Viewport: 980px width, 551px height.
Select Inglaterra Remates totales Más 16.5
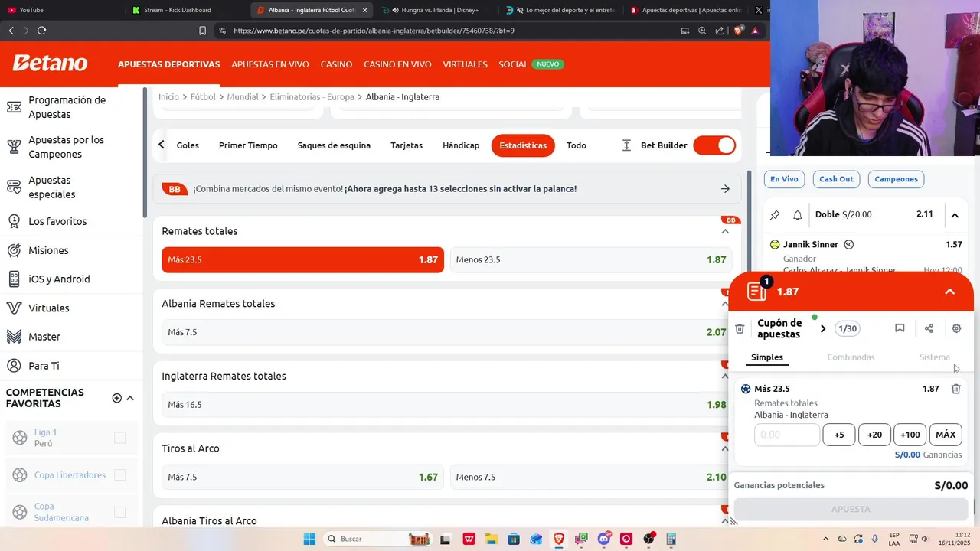(x=446, y=404)
